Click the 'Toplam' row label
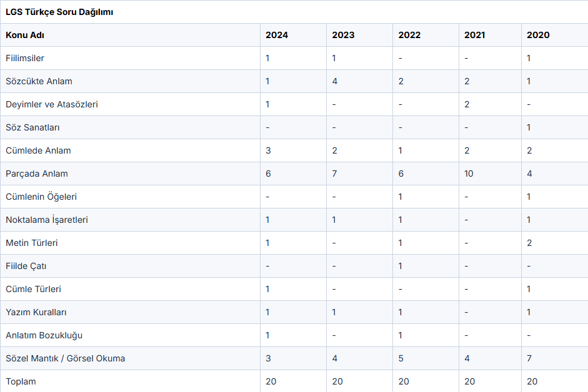588x392 pixels. pyautogui.click(x=21, y=381)
